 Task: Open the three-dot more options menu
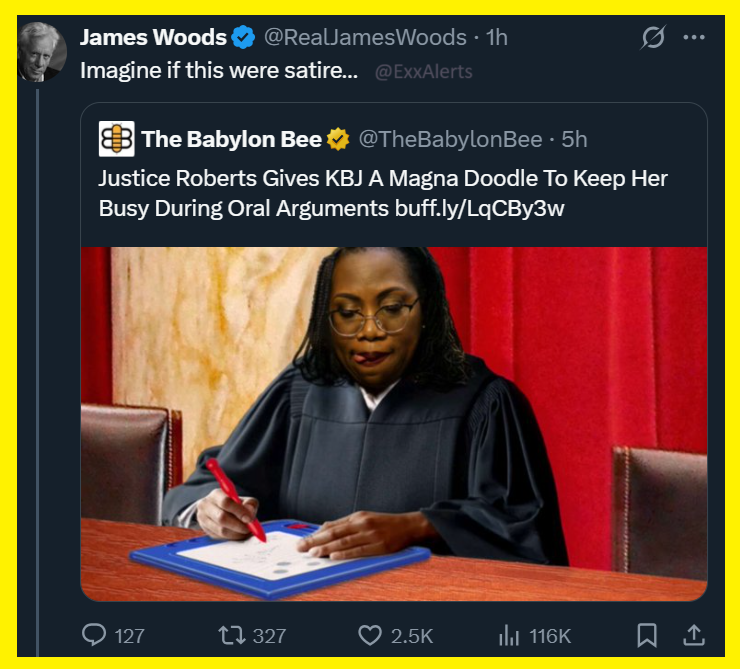694,37
